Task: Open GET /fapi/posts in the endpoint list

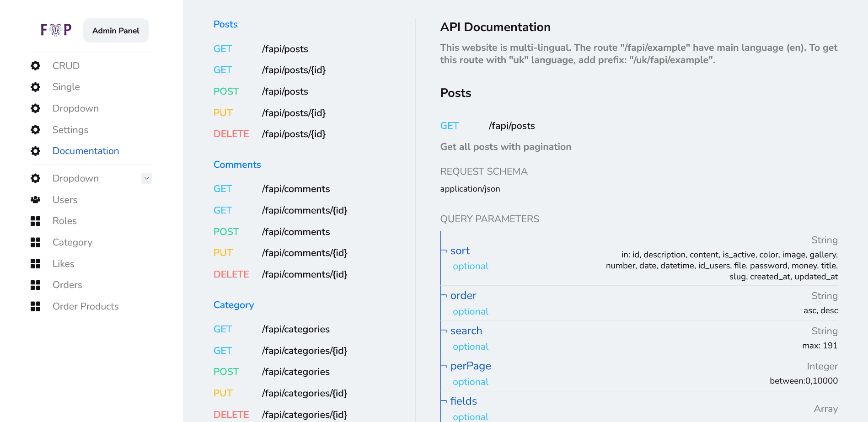Action: point(261,49)
